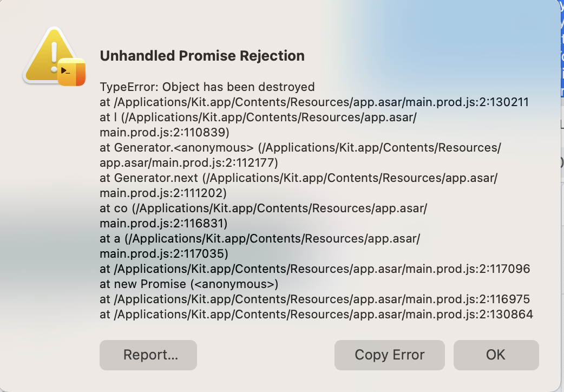Image resolution: width=564 pixels, height=392 pixels.
Task: Click the Unhandled Promise Rejection title
Action: (x=202, y=56)
